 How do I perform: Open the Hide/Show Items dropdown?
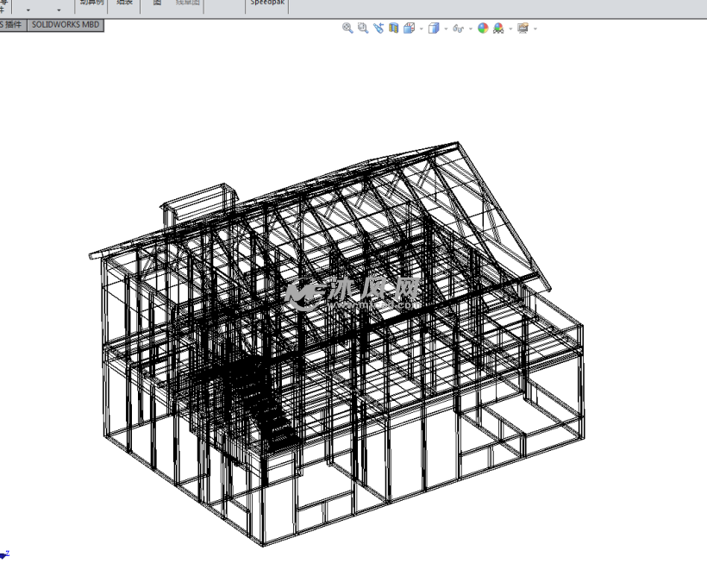tap(469, 28)
